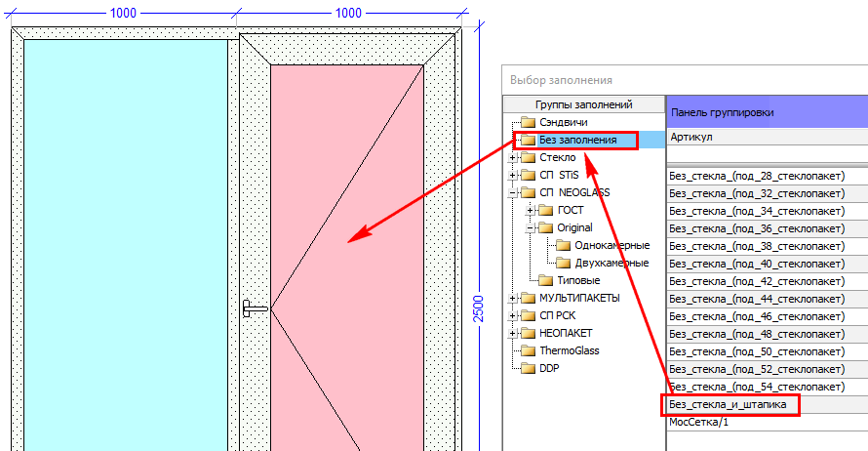Screen dimensions: 868x451
Task: Select the Без заполнения group
Action: [577, 141]
